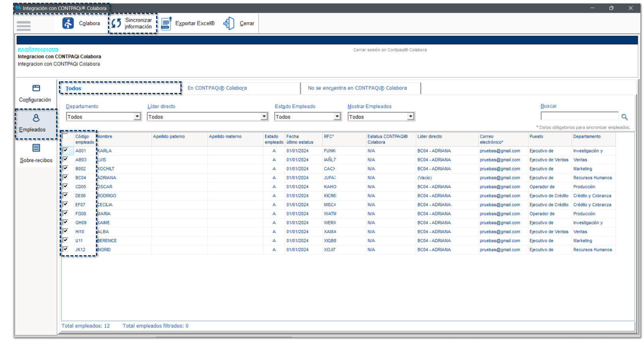Uncheck the checkbox for employee JK12
644x341 pixels.
pos(65,249)
